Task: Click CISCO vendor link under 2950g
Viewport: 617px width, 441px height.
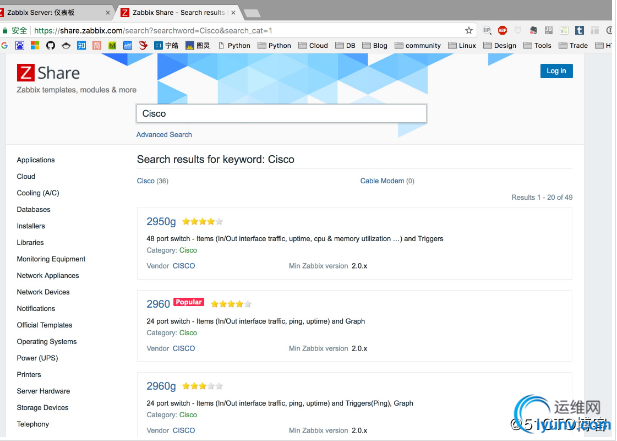Action: (x=184, y=266)
